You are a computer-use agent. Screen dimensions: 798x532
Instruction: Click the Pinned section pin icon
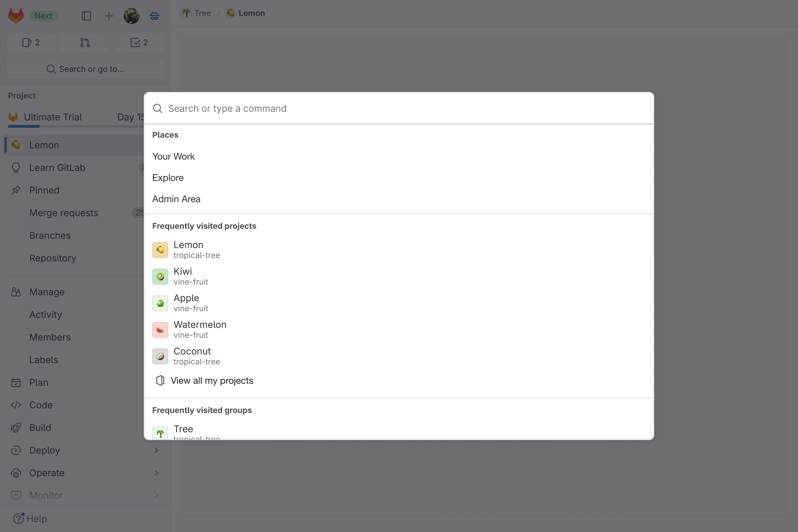pos(16,190)
